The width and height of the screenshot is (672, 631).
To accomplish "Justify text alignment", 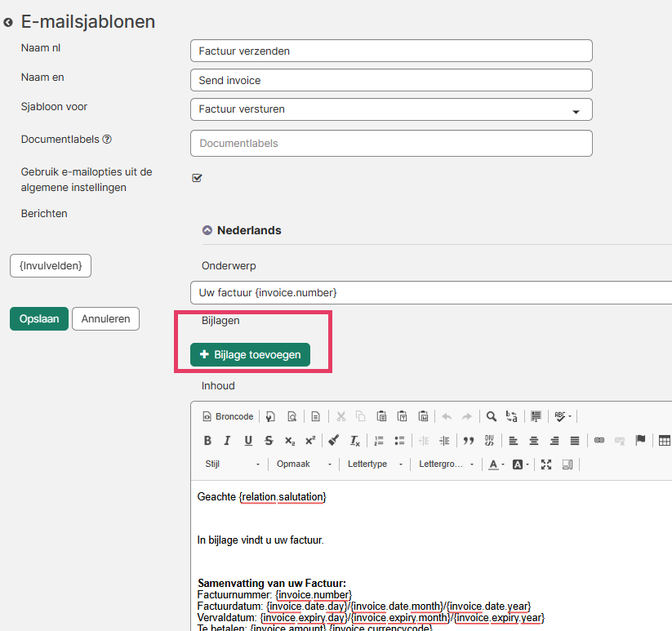I will click(x=575, y=441).
